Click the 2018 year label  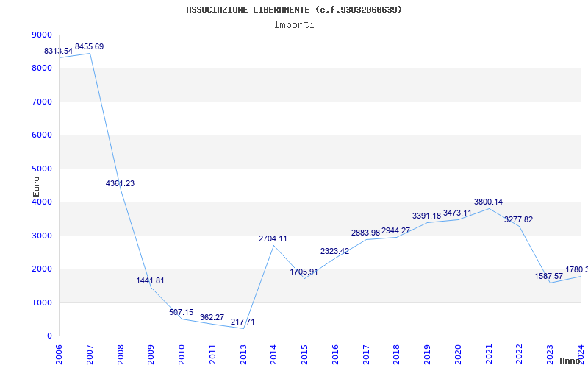(x=397, y=354)
